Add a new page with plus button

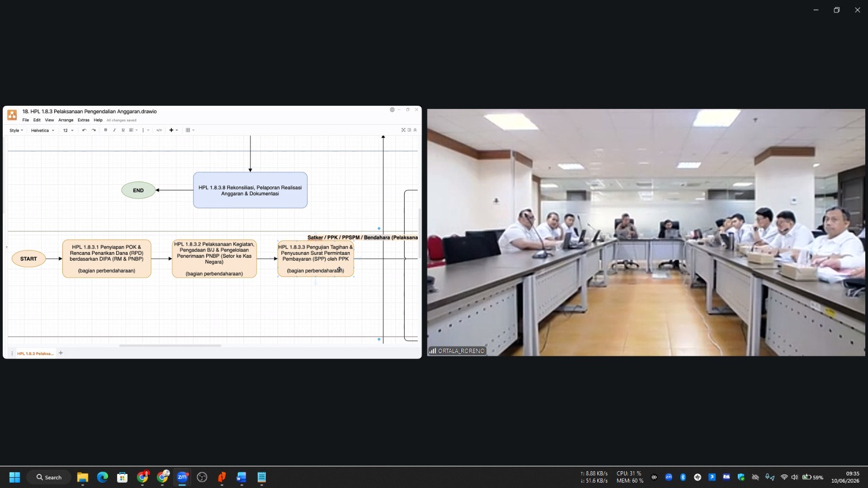coord(61,353)
